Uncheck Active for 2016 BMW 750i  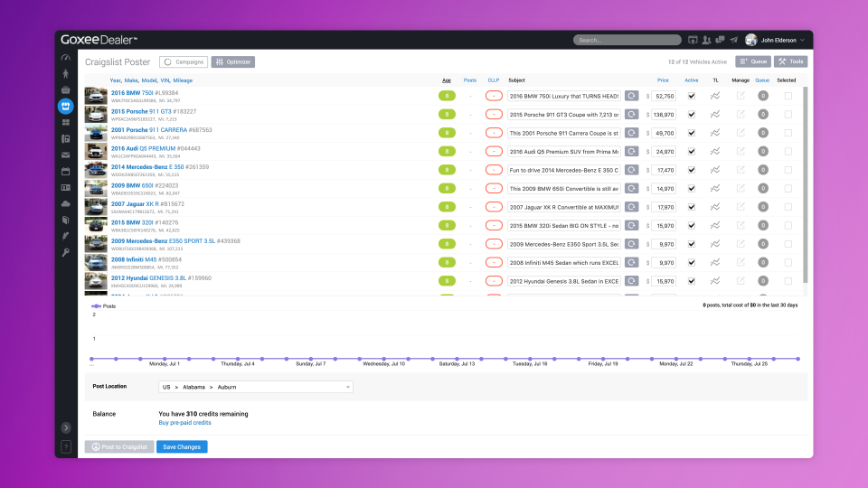pos(692,96)
